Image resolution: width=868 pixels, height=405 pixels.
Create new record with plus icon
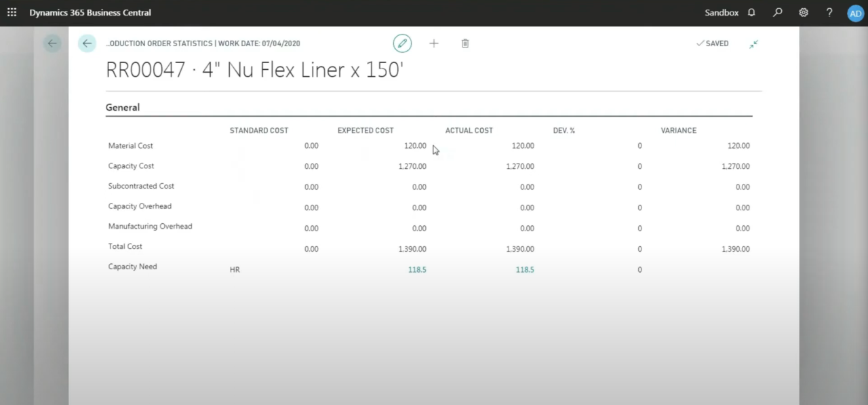(434, 43)
